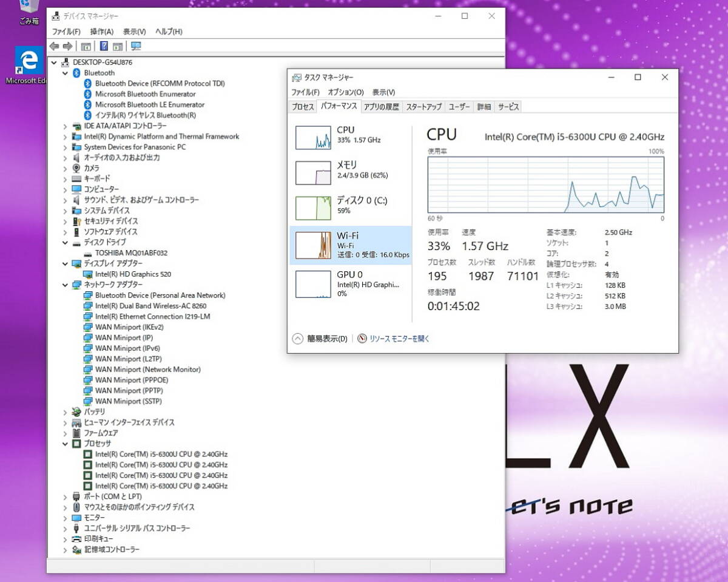The height and width of the screenshot is (582, 728).
Task: Click the DESKTOP-G54U876 computer icon
Action: click(65, 62)
